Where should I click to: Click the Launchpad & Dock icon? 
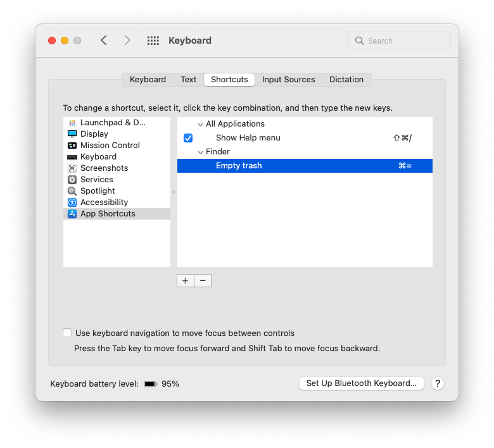tap(72, 123)
